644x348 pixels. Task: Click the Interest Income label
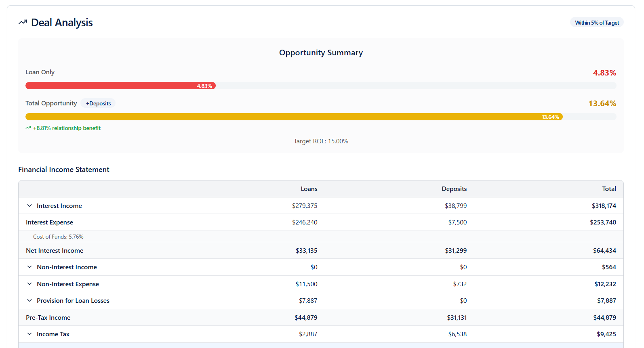tap(59, 206)
